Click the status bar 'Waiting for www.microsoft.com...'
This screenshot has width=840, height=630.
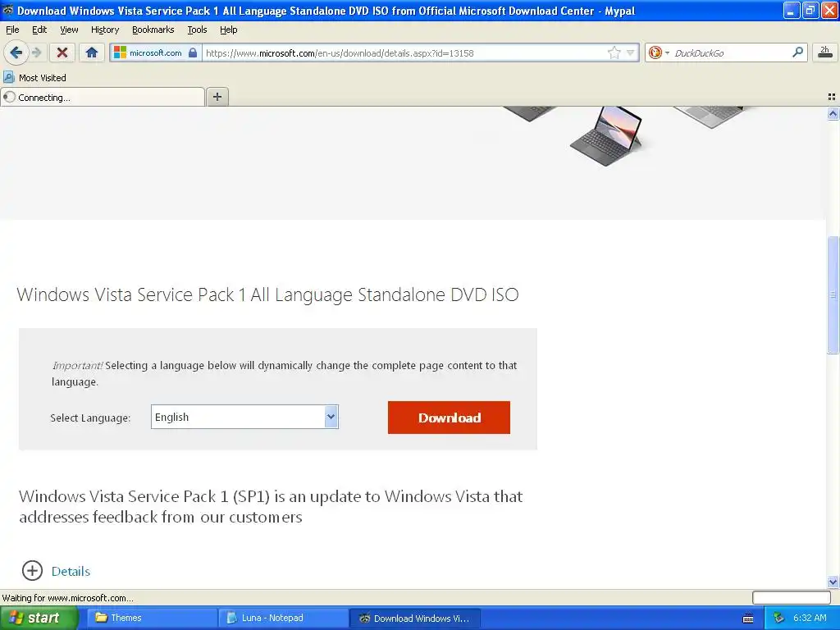[68, 598]
